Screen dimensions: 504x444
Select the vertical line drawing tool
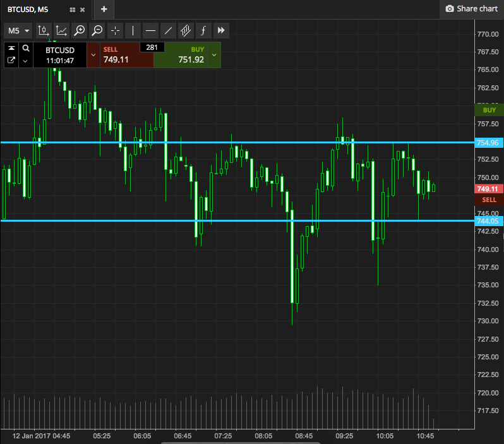coord(133,30)
